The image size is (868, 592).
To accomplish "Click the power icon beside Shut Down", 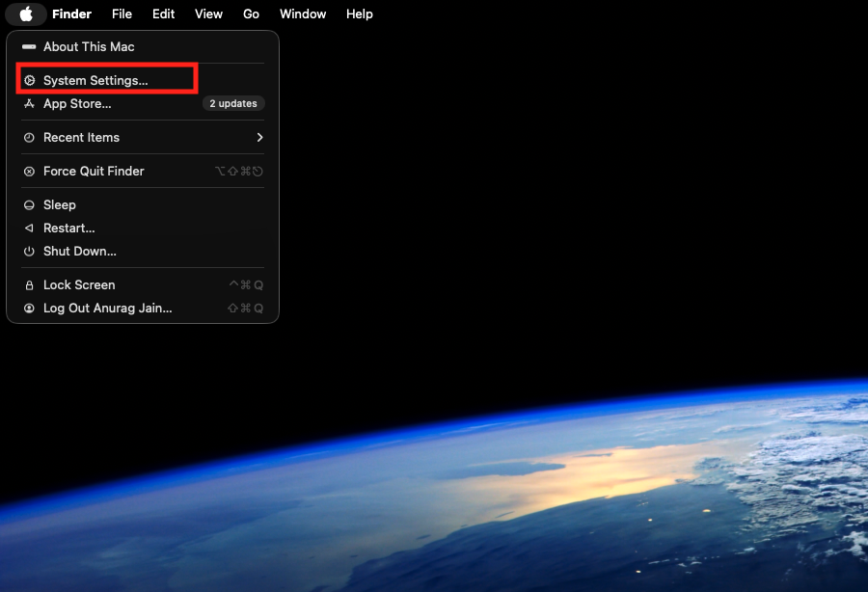I will pyautogui.click(x=29, y=252).
